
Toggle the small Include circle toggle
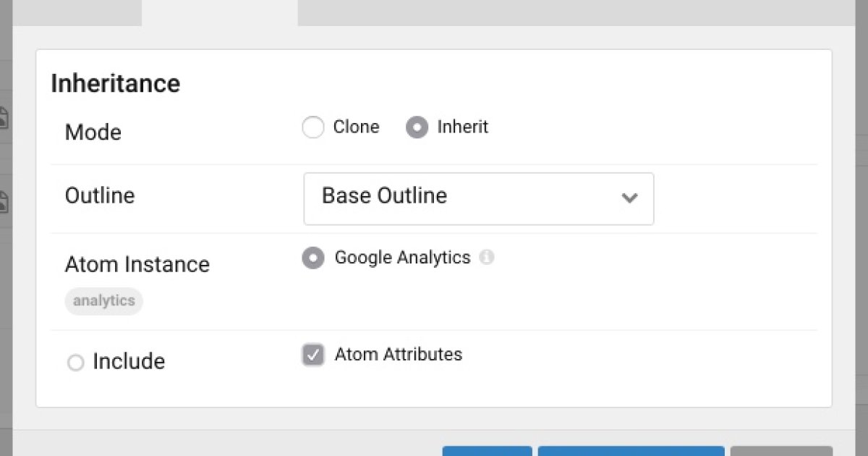coord(75,363)
